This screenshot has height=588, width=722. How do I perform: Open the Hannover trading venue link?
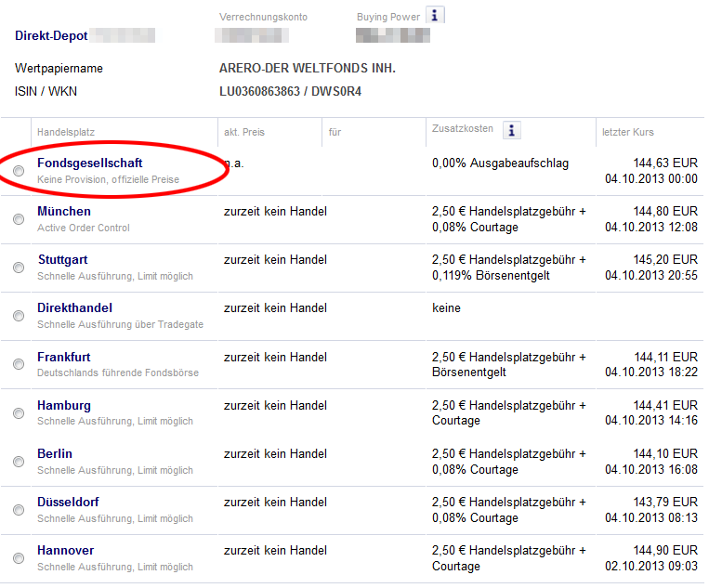click(x=65, y=551)
